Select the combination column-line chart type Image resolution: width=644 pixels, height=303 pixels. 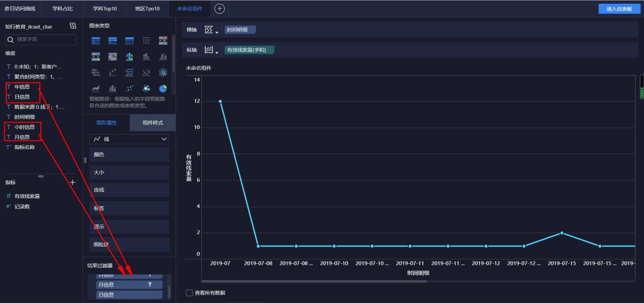point(112,88)
